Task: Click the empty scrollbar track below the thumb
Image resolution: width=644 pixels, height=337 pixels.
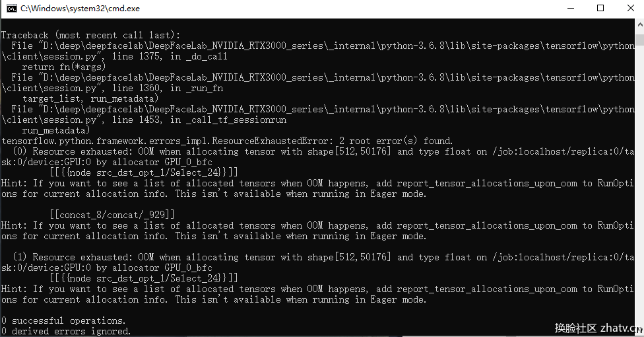Action: click(640, 185)
